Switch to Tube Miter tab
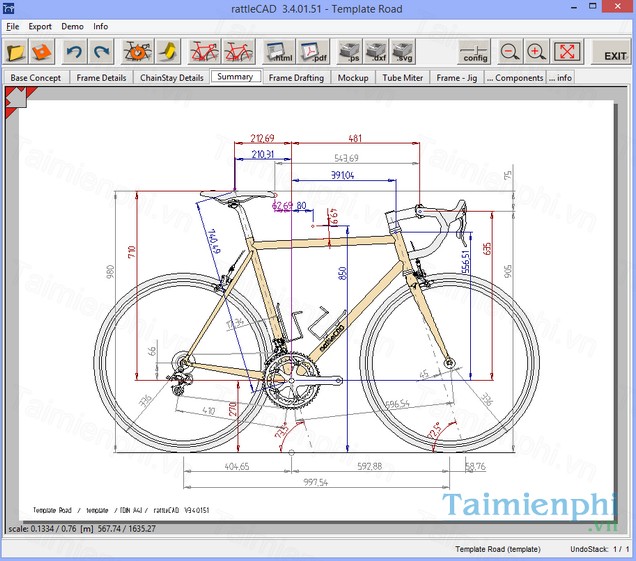This screenshot has height=561, width=636. pos(404,77)
